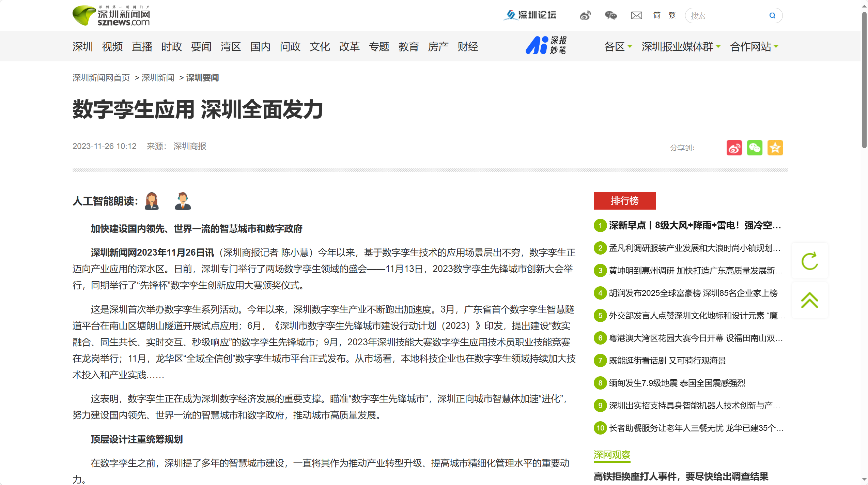The height and width of the screenshot is (485, 868).
Task: Open the 时政 nav item
Action: click(172, 46)
